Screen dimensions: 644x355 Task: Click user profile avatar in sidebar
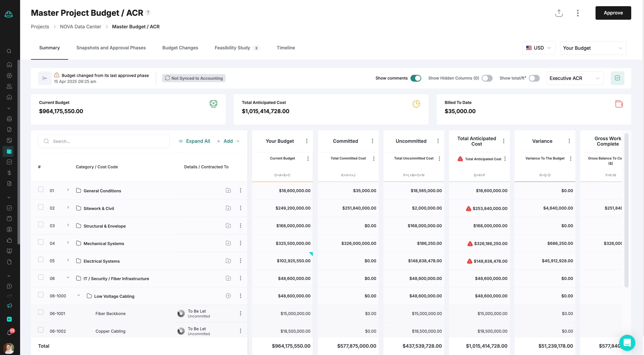point(9,348)
